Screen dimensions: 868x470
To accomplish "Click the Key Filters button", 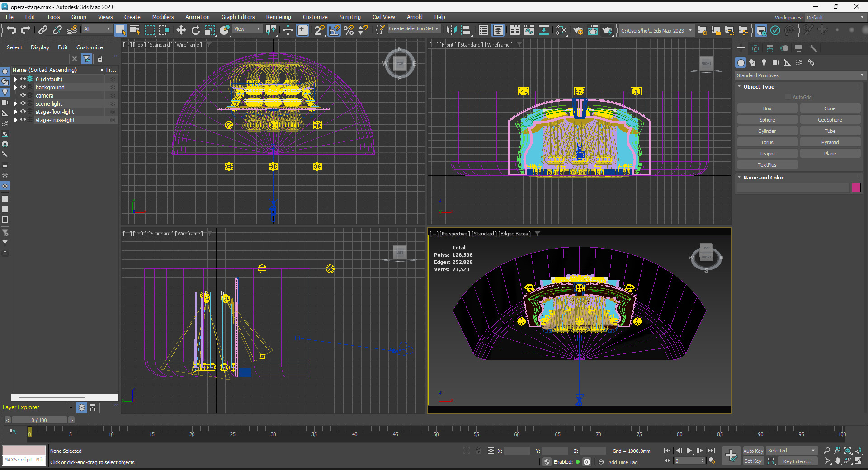I will click(797, 461).
